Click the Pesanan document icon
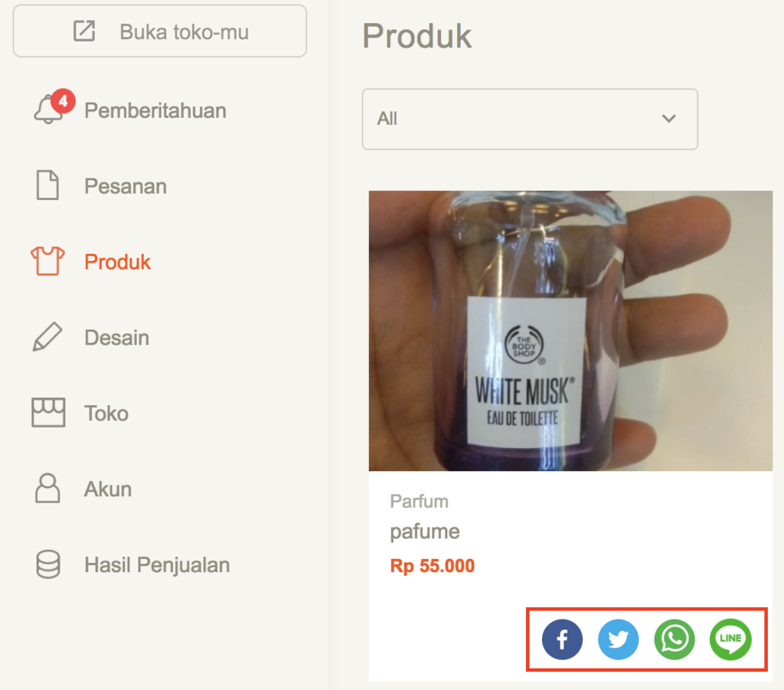This screenshot has width=784, height=690. (47, 185)
